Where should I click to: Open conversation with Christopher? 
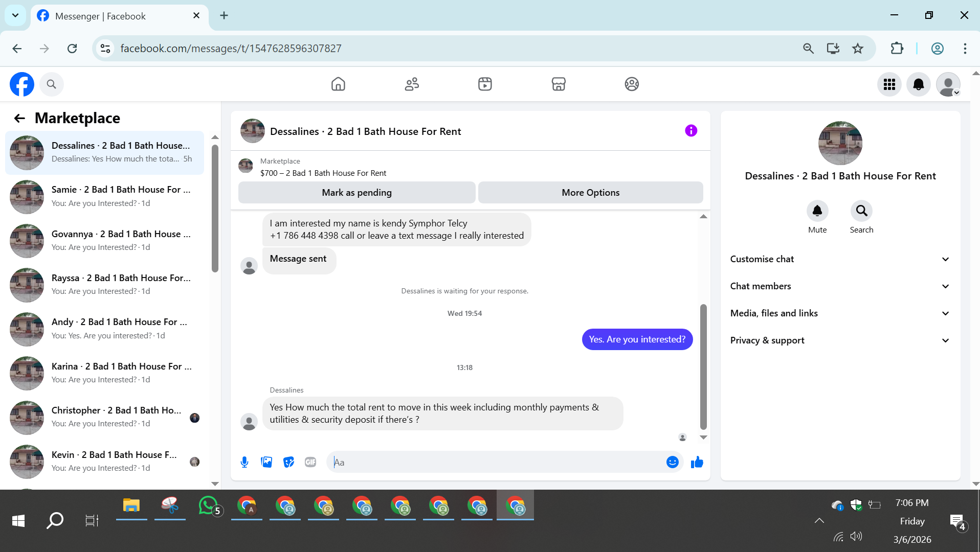pos(104,417)
